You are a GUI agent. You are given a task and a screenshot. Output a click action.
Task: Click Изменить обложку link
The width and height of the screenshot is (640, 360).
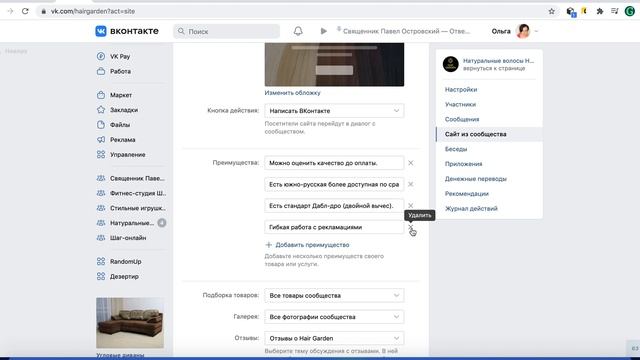(x=292, y=93)
